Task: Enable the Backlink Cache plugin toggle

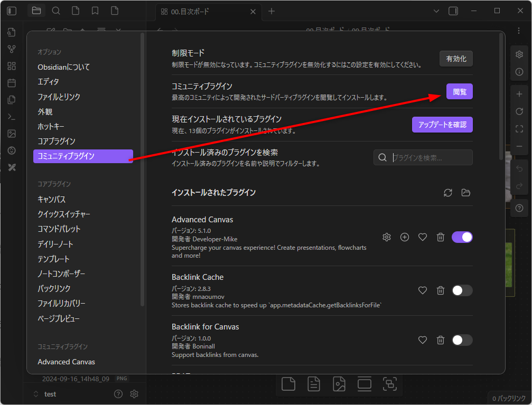Action: (462, 290)
